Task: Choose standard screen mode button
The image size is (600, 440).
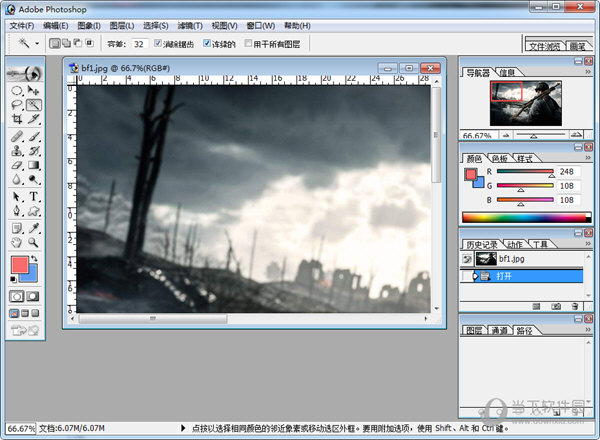Action: pyautogui.click(x=14, y=313)
